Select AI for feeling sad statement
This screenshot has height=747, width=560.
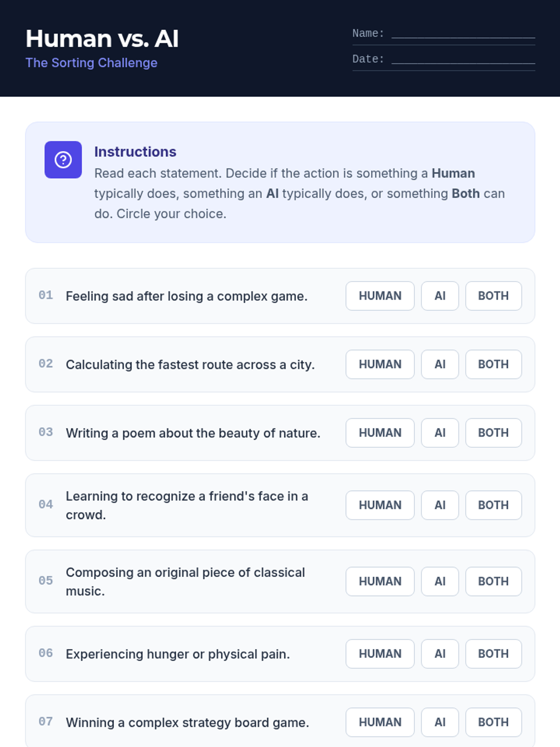[440, 296]
